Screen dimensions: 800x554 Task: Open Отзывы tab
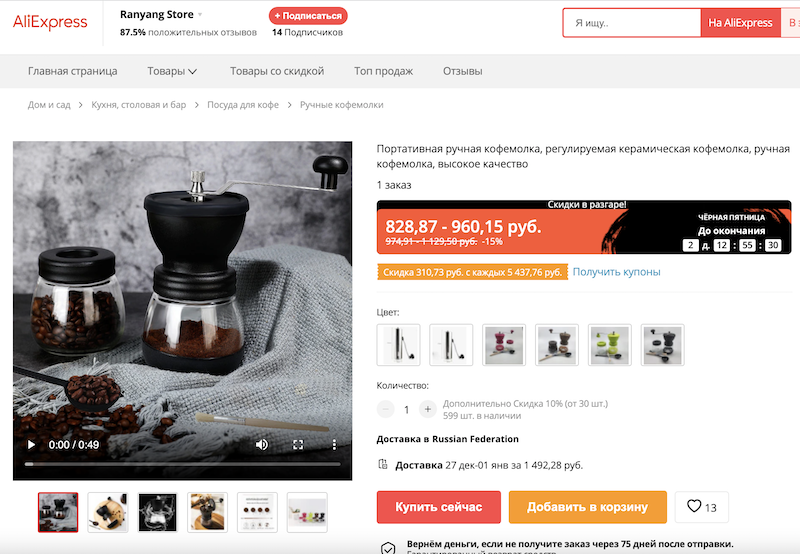462,71
